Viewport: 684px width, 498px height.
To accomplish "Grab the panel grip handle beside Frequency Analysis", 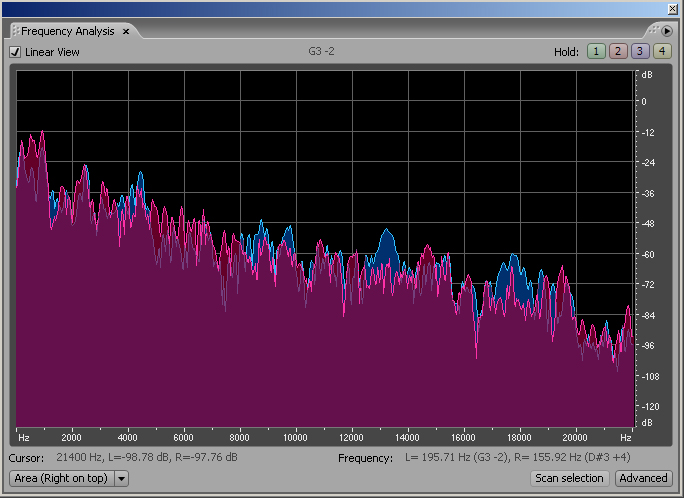I will (x=15, y=31).
